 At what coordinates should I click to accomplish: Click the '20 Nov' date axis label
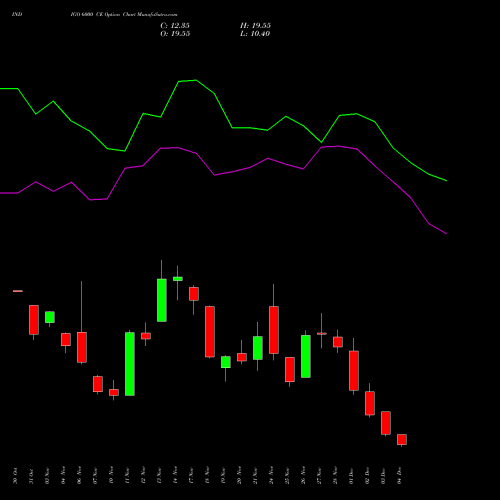(239, 476)
